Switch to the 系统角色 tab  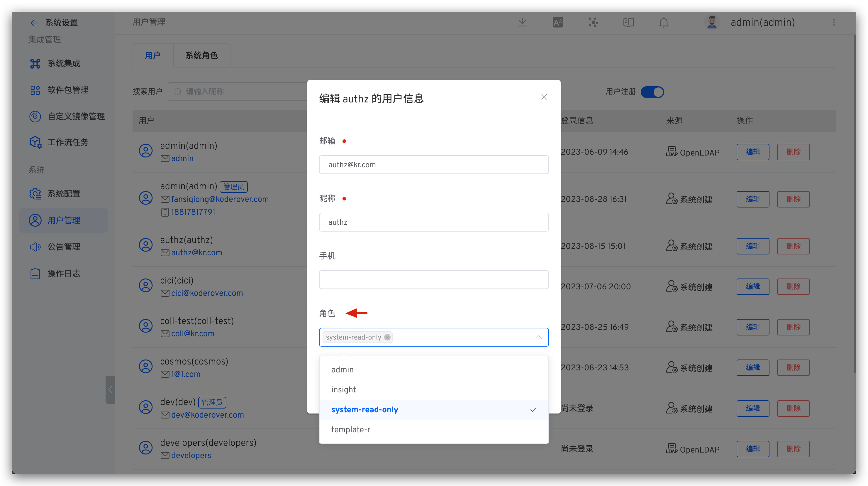pyautogui.click(x=201, y=55)
